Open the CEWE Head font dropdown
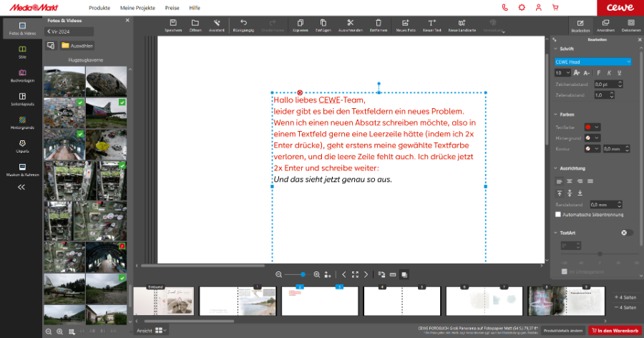Image resolution: width=644 pixels, height=338 pixels. point(593,62)
